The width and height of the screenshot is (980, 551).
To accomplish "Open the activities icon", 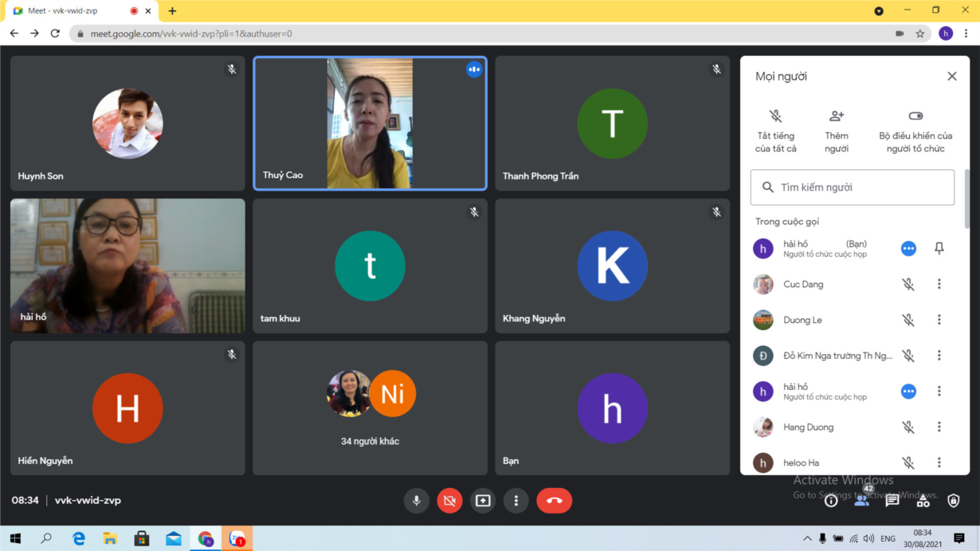I will tap(923, 501).
